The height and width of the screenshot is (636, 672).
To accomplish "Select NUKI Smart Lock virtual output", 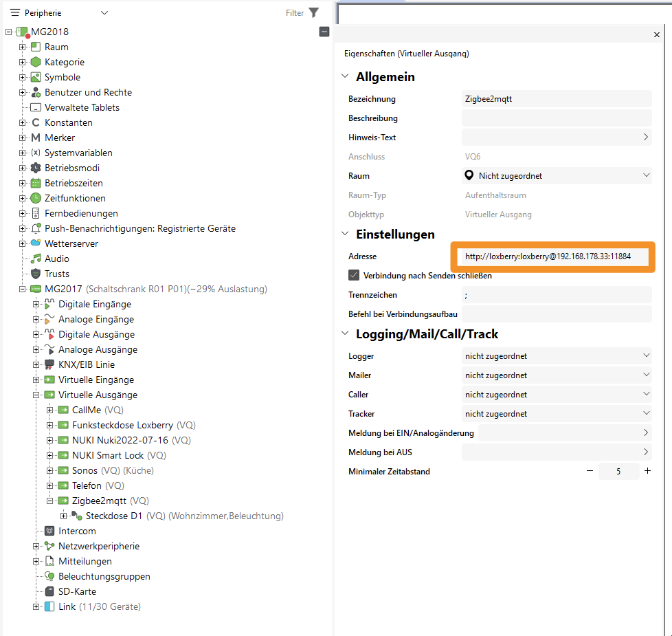I will click(x=119, y=455).
